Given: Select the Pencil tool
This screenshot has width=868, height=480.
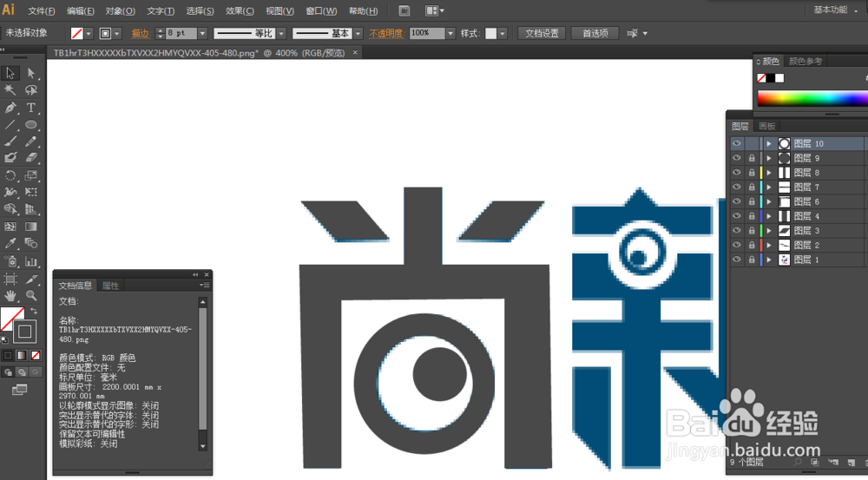Looking at the screenshot, I should coord(31,141).
